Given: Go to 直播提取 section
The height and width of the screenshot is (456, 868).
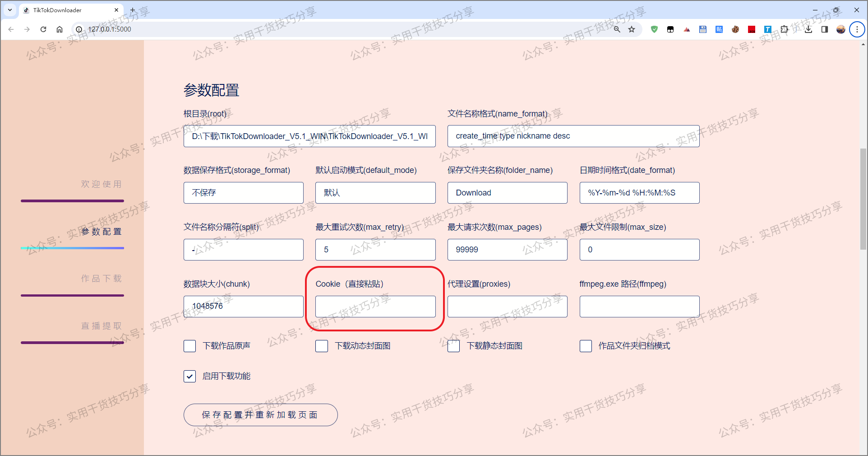Looking at the screenshot, I should (101, 326).
